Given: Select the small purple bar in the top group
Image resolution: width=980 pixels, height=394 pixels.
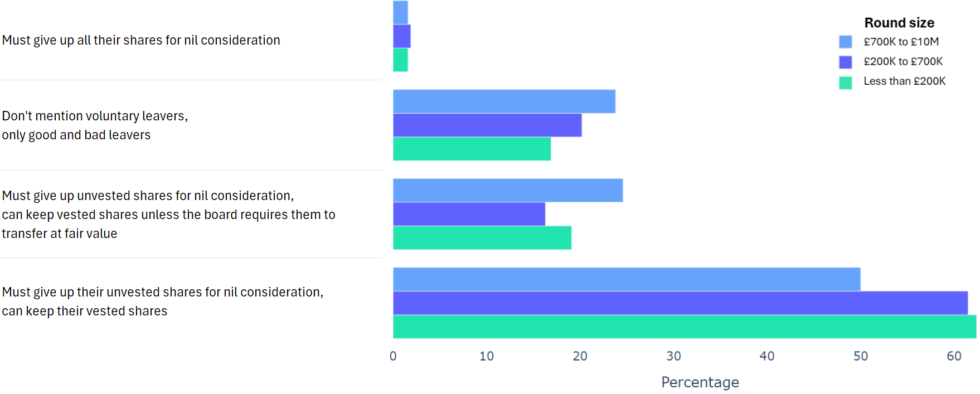Looking at the screenshot, I should pyautogui.click(x=402, y=36).
